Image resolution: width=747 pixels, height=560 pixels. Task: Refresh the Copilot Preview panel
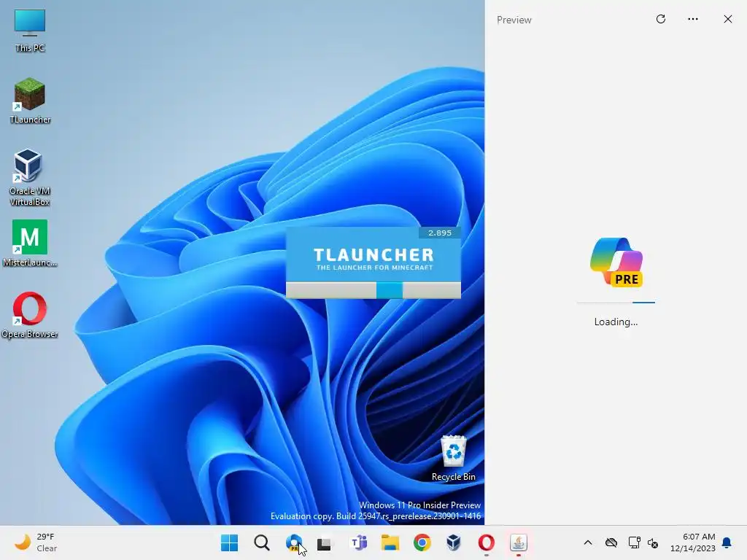(661, 19)
